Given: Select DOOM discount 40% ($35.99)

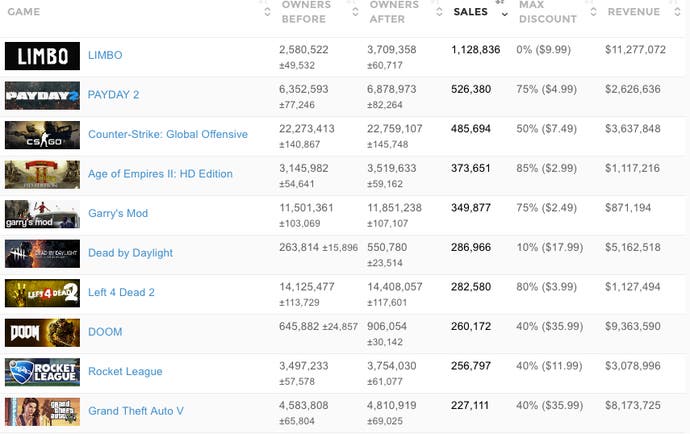Looking at the screenshot, I should (x=550, y=327).
